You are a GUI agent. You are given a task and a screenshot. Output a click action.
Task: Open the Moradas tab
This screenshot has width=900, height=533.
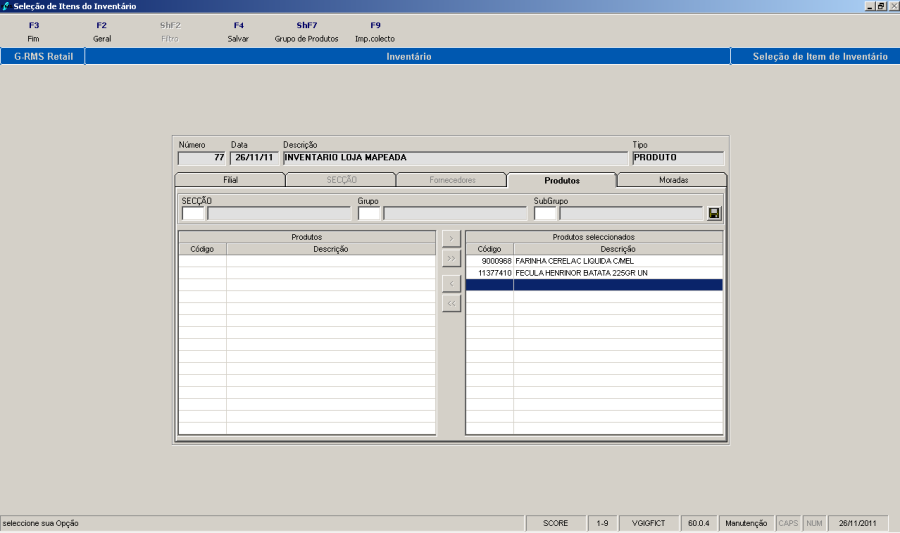click(x=672, y=180)
